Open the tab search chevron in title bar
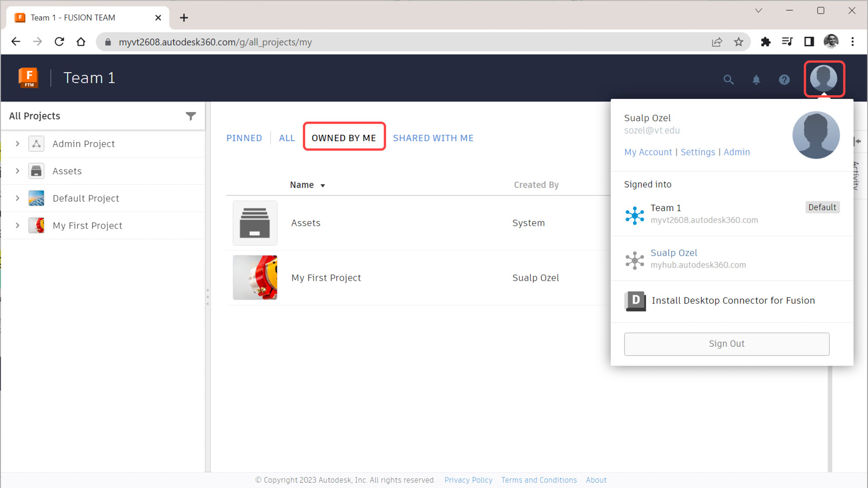 click(x=759, y=11)
